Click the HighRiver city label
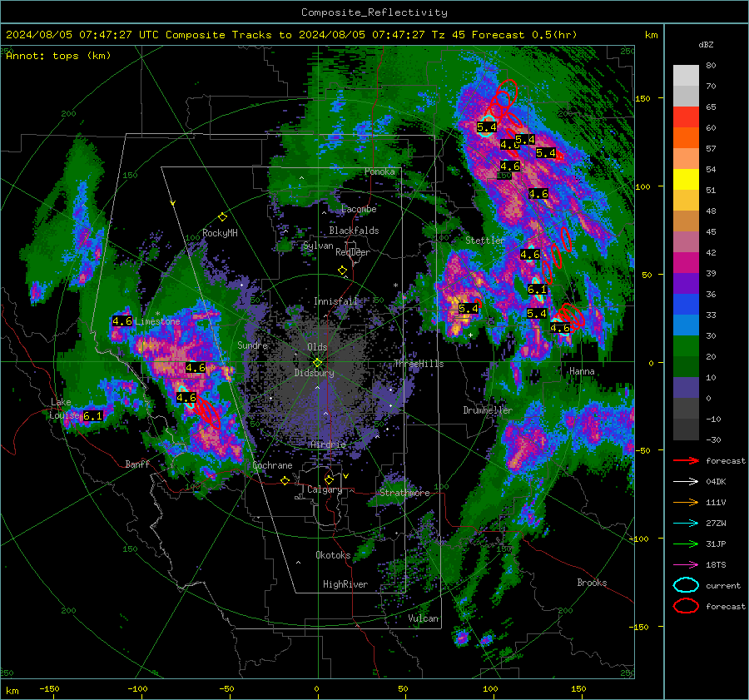Viewport: 749px width, 700px height. [345, 584]
